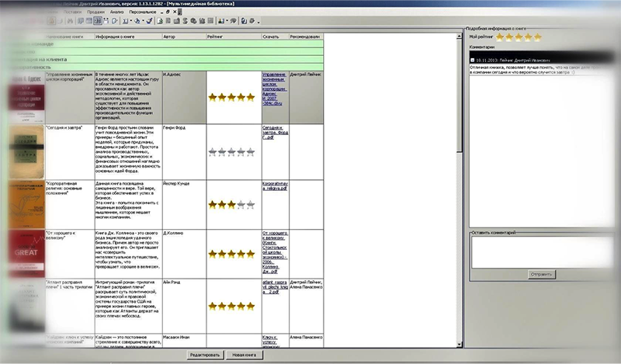Open the "От хорошего к великому" download link
Viewport: 621px width, 364px height.
pos(275,252)
